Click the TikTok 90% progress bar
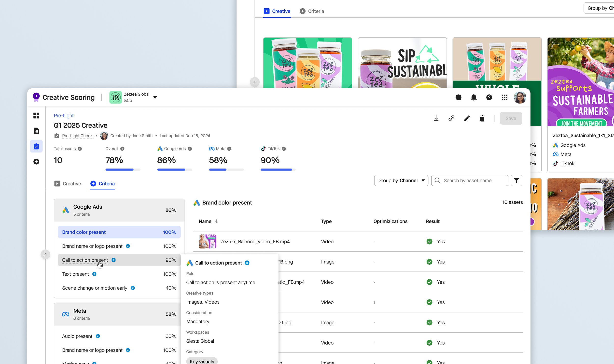 point(278,169)
